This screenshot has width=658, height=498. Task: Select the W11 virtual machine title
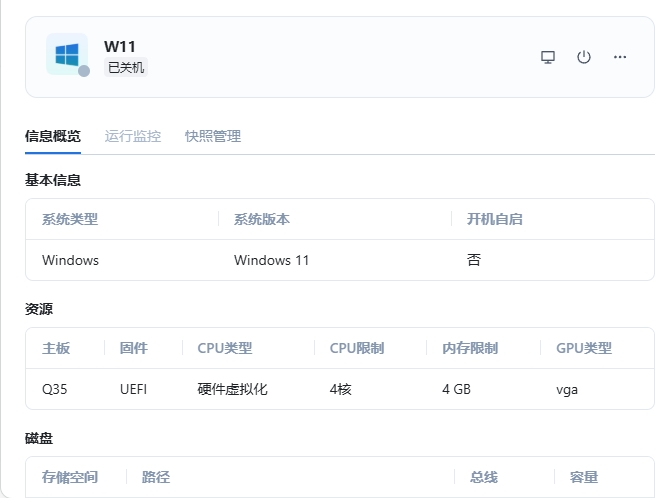[x=120, y=47]
